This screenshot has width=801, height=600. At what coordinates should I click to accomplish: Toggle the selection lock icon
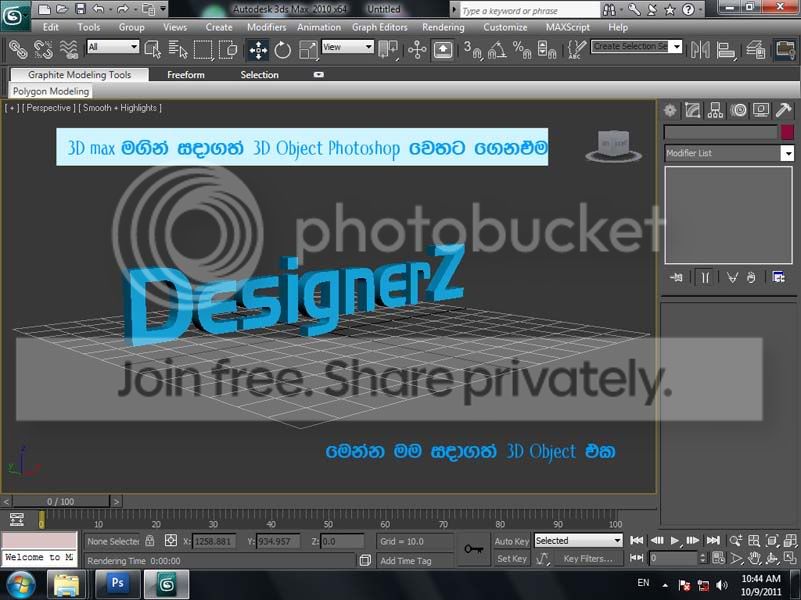click(x=150, y=540)
